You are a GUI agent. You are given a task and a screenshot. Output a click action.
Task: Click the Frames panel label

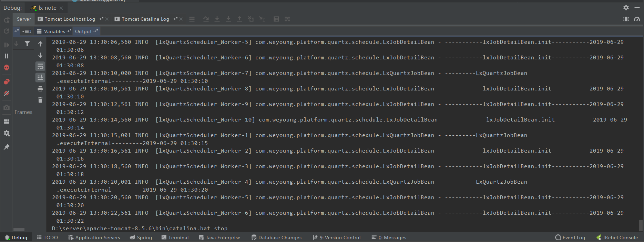tap(23, 112)
